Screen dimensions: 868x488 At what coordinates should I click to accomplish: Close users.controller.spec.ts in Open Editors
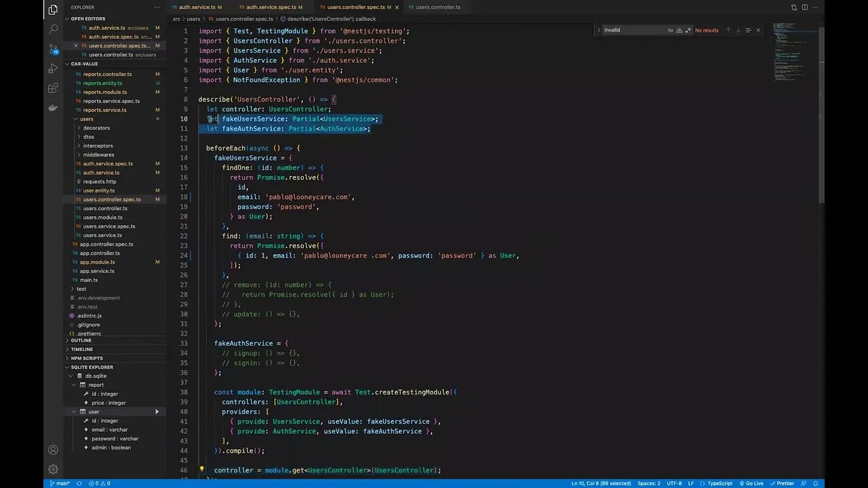pyautogui.click(x=76, y=45)
